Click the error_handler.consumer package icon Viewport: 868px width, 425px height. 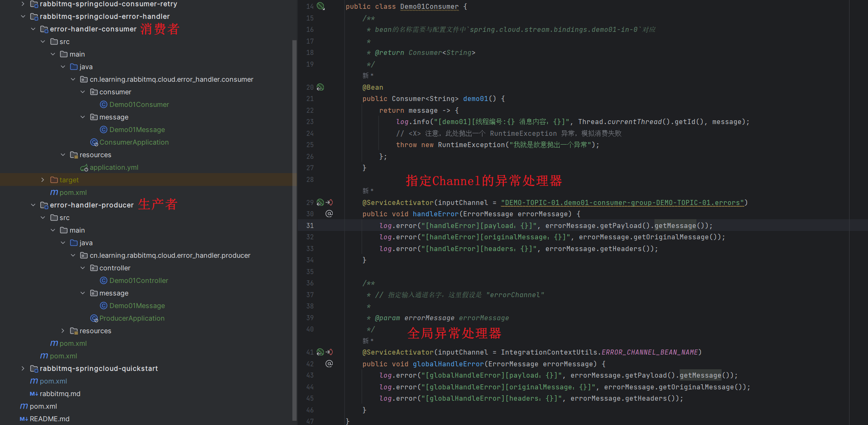[84, 79]
